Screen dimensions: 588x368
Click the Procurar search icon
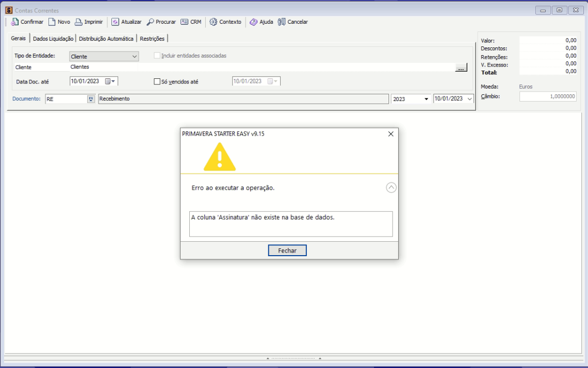[x=151, y=22]
